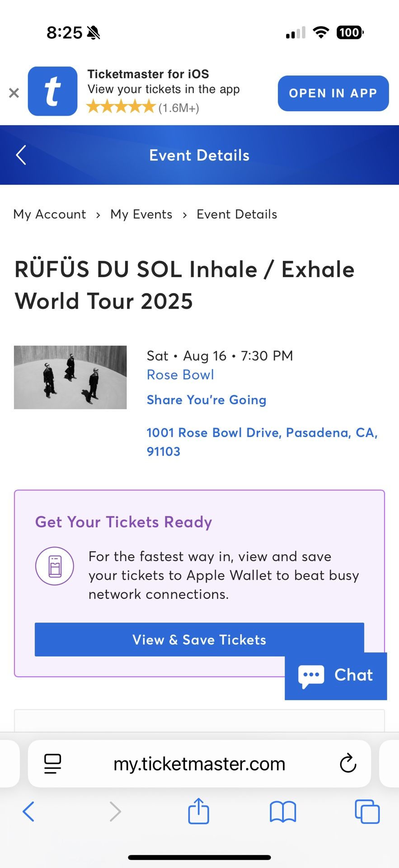This screenshot has height=868, width=399.
Task: Open Safari bookmarks book icon
Action: click(x=283, y=811)
